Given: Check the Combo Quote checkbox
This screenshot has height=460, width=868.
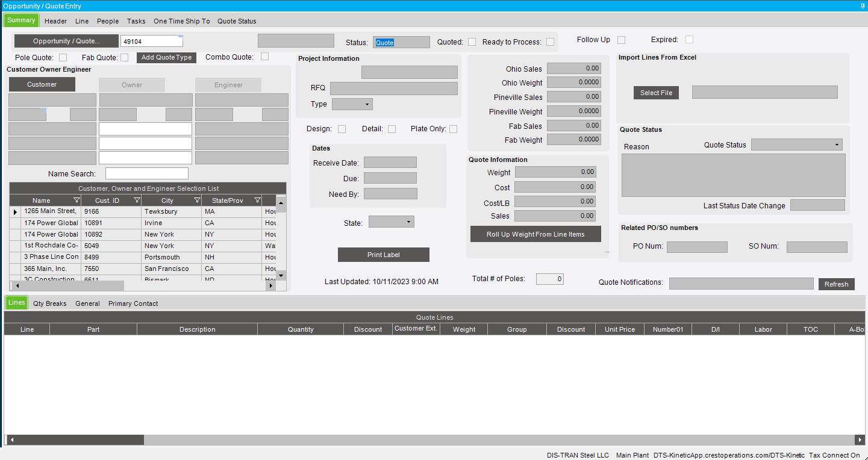Looking at the screenshot, I should 264,57.
